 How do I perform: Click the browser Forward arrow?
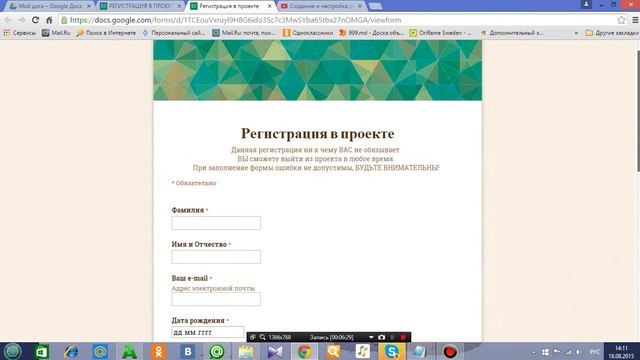[22, 20]
